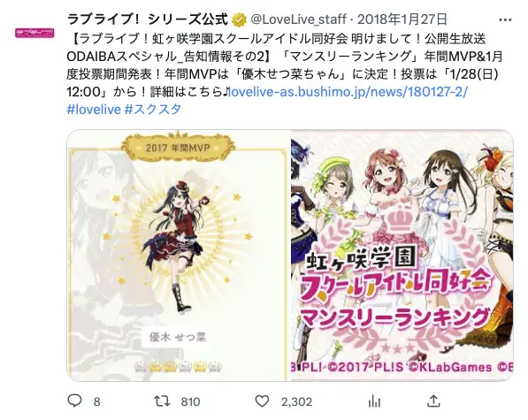Viewport: 528px width, 420px height.
Task: Open the 2018年1月27日 tweet timestamp
Action: (x=402, y=19)
